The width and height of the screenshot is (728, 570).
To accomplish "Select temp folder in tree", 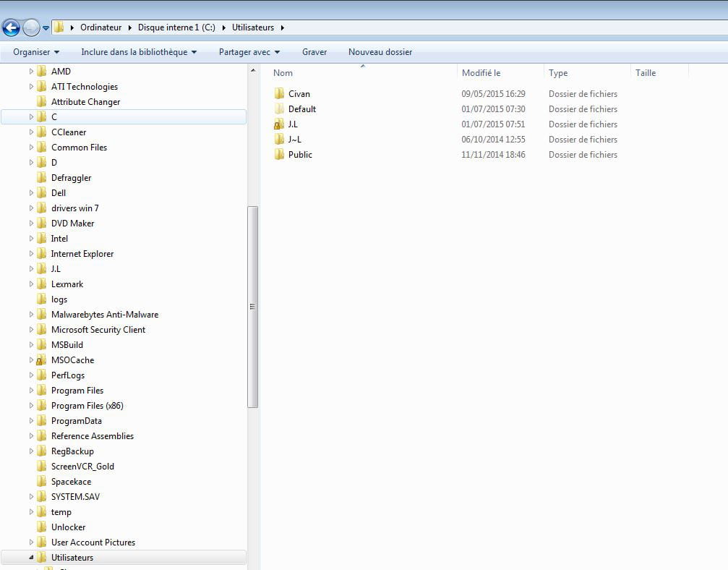I will 61,512.
